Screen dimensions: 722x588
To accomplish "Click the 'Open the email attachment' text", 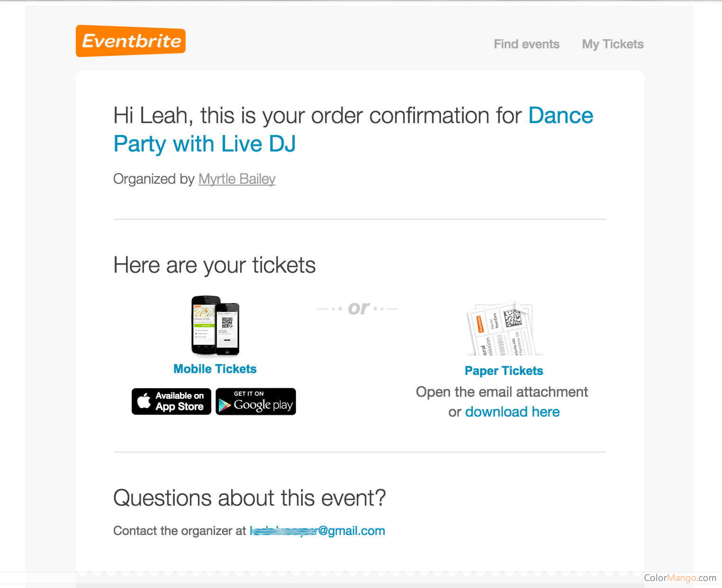I will [502, 392].
